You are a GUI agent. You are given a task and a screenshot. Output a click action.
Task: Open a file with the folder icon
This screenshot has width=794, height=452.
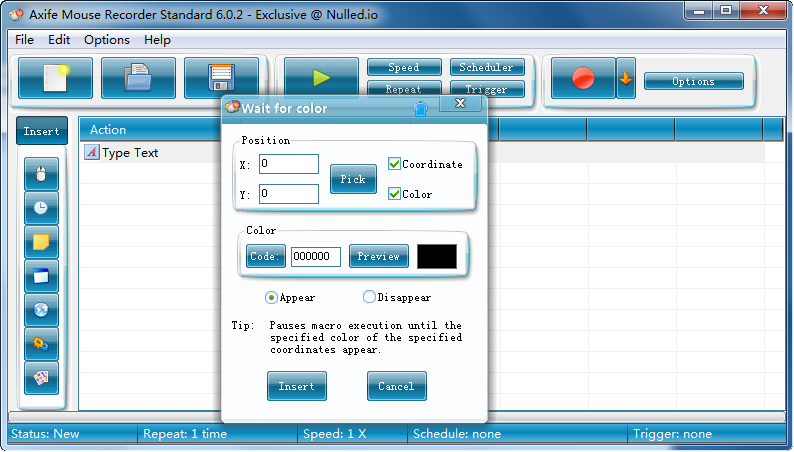138,78
